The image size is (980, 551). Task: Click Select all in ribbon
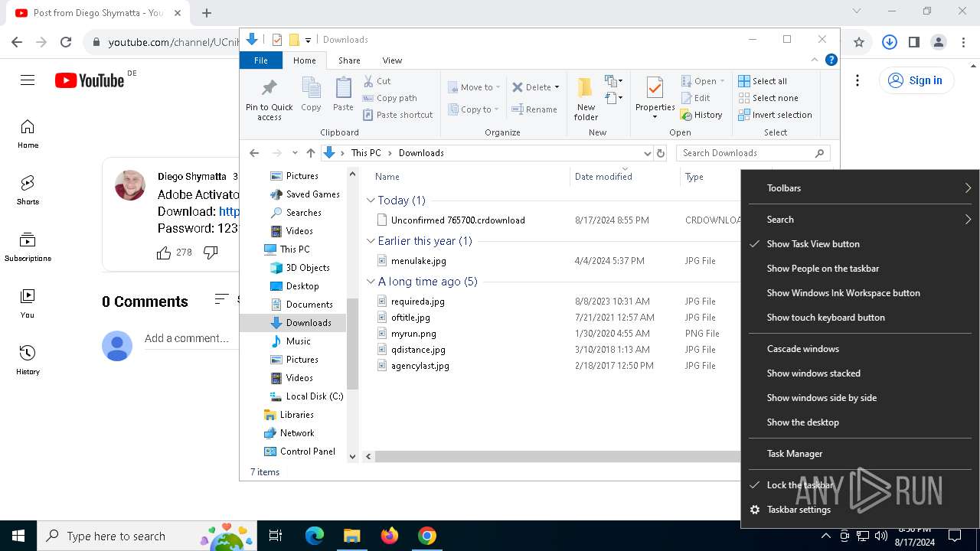click(763, 81)
